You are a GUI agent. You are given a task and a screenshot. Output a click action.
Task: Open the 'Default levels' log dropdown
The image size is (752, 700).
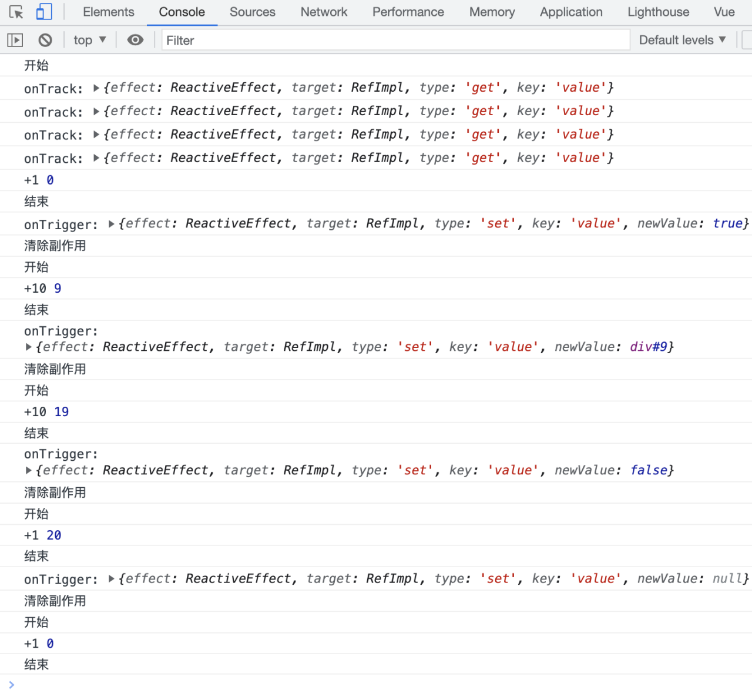point(683,39)
